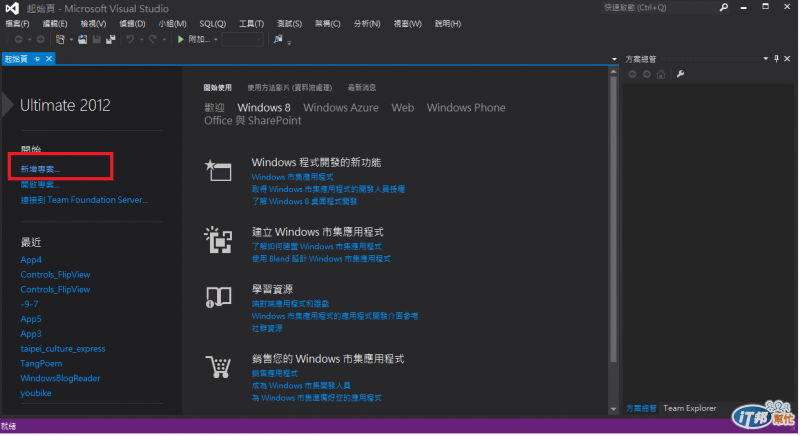This screenshot has width=800, height=436.
Task: Click the navigate forward toolbar arrow
Action: (40, 39)
